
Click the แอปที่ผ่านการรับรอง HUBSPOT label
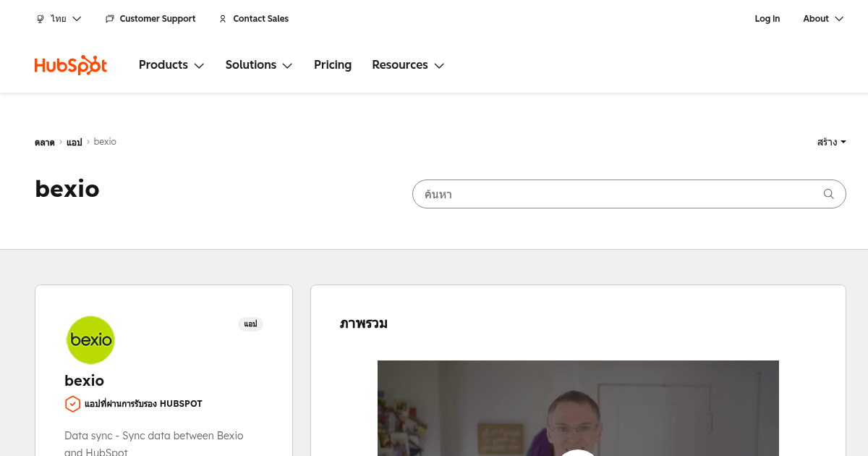(x=143, y=404)
